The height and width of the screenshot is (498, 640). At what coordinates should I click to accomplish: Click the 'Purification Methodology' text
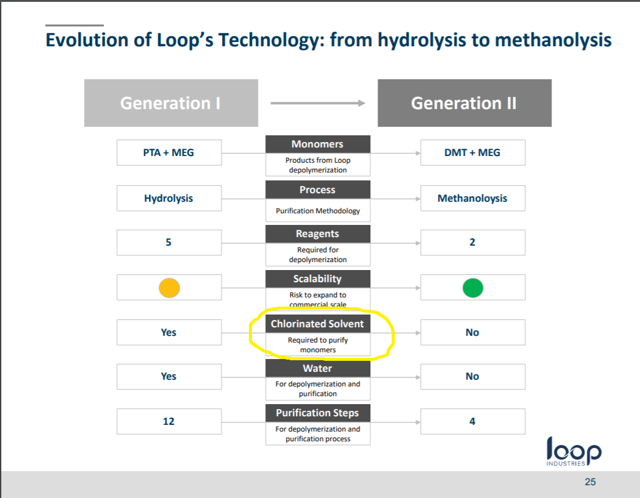pos(318,211)
